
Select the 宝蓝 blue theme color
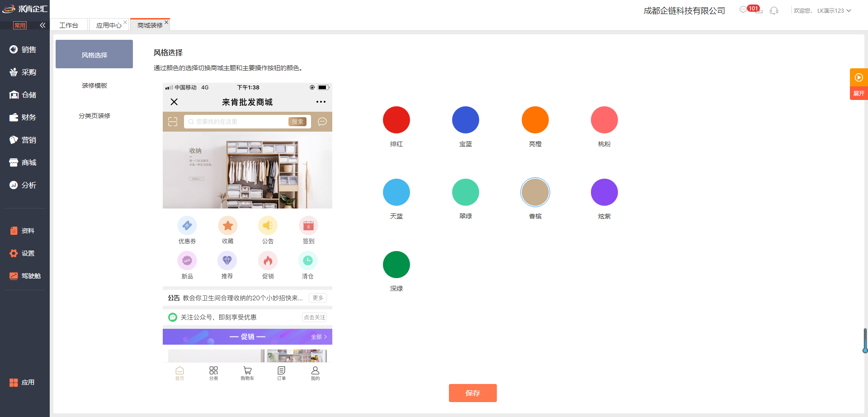(465, 120)
